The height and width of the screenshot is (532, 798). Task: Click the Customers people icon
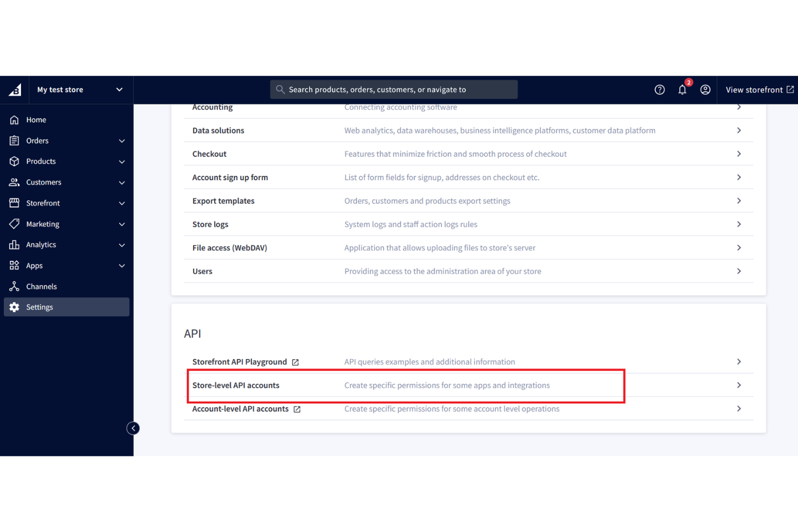click(15, 182)
